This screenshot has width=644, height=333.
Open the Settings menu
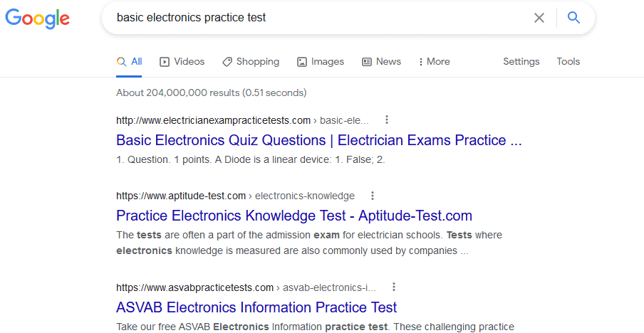tap(521, 61)
